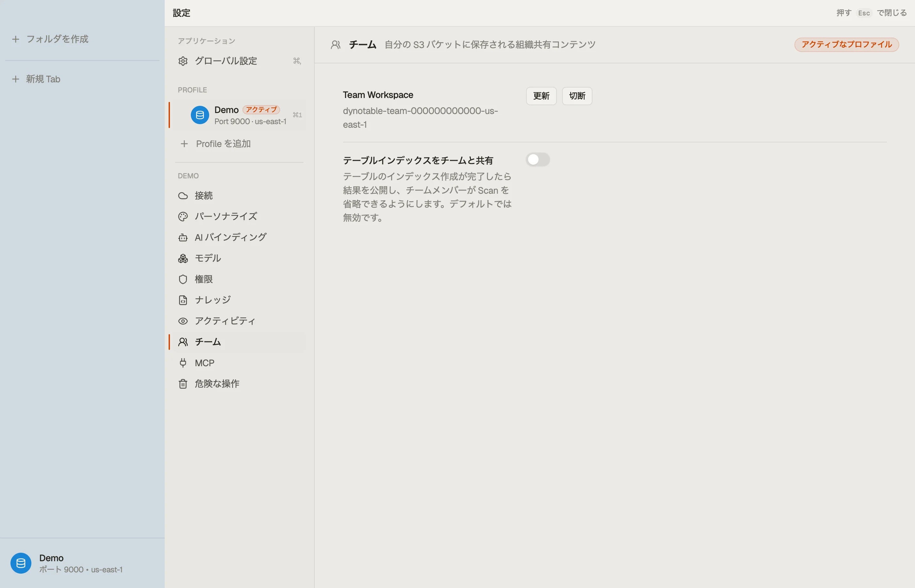Image resolution: width=915 pixels, height=588 pixels.
Task: Click the trash icon for 危険な操作
Action: (x=183, y=384)
